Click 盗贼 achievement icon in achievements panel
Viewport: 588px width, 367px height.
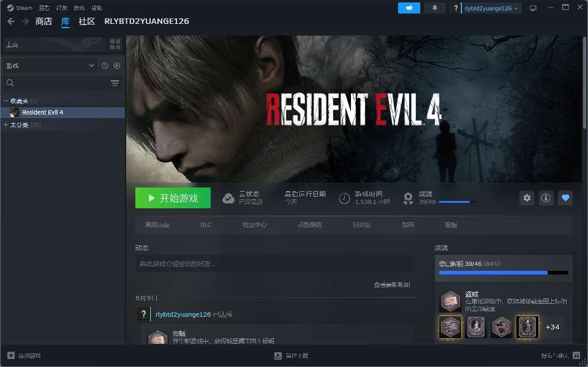pos(450,301)
